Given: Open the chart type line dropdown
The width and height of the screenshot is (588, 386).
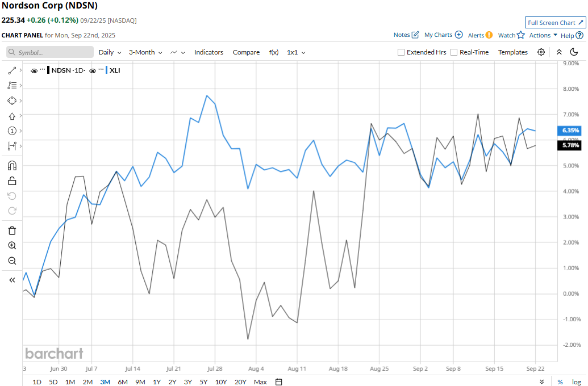Looking at the screenshot, I should (177, 52).
